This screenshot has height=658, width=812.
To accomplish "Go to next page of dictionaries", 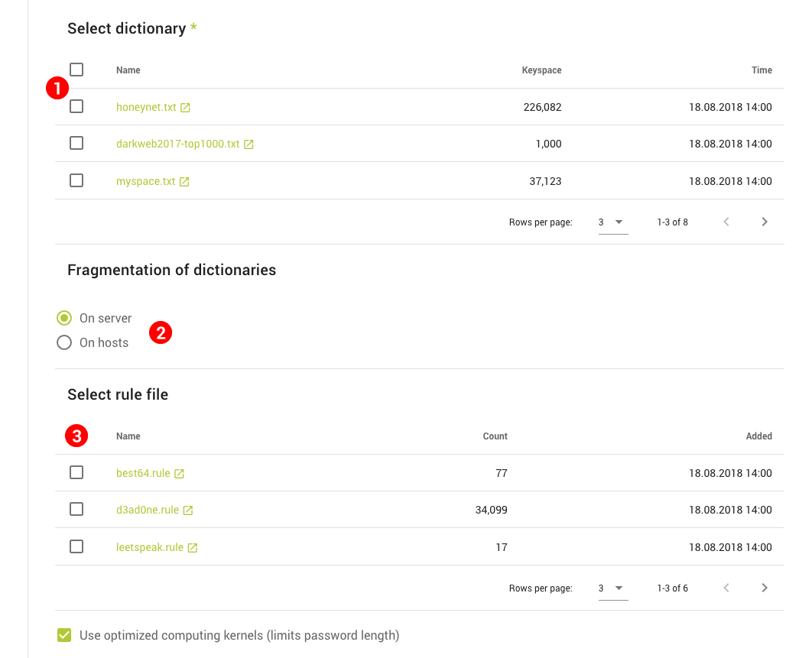I will tap(765, 222).
